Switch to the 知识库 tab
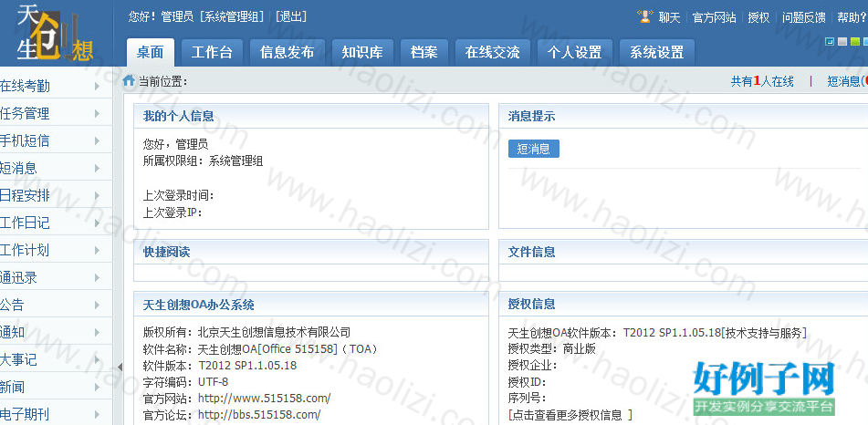Screen dimensions: 868x425 362,53
